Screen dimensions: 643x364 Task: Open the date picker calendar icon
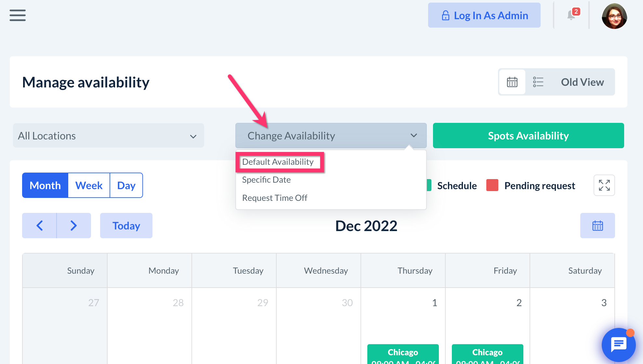tap(597, 226)
